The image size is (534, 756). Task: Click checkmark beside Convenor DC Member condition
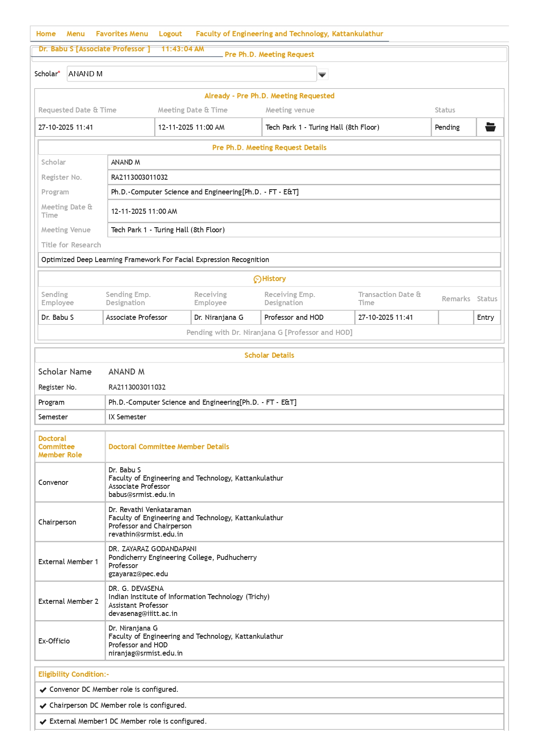(x=43, y=690)
